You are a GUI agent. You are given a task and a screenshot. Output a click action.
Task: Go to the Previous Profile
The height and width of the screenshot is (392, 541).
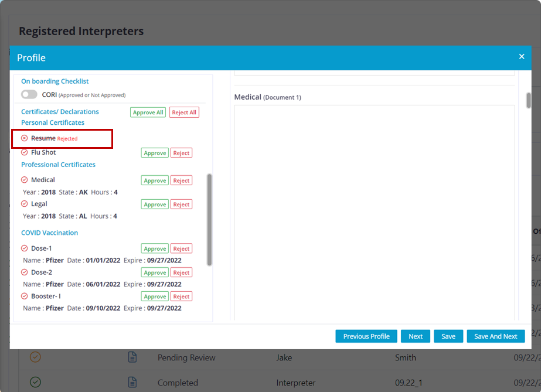pyautogui.click(x=366, y=336)
